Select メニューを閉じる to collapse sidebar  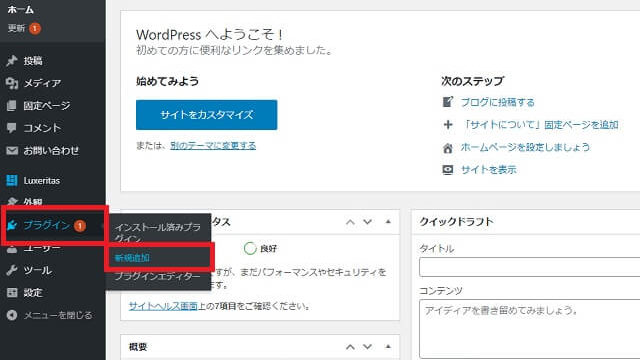pos(58,315)
